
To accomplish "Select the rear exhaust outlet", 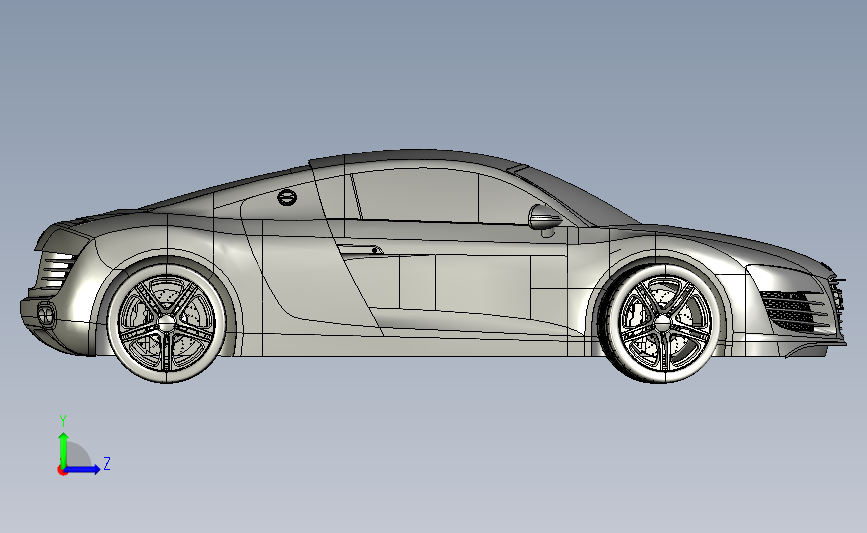I will pos(46,315).
